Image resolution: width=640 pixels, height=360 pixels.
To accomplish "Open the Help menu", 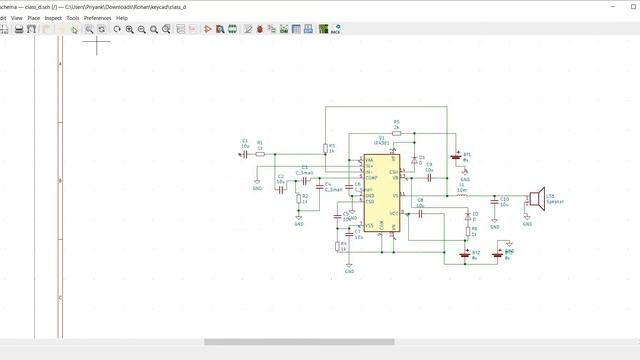I will tap(122, 18).
